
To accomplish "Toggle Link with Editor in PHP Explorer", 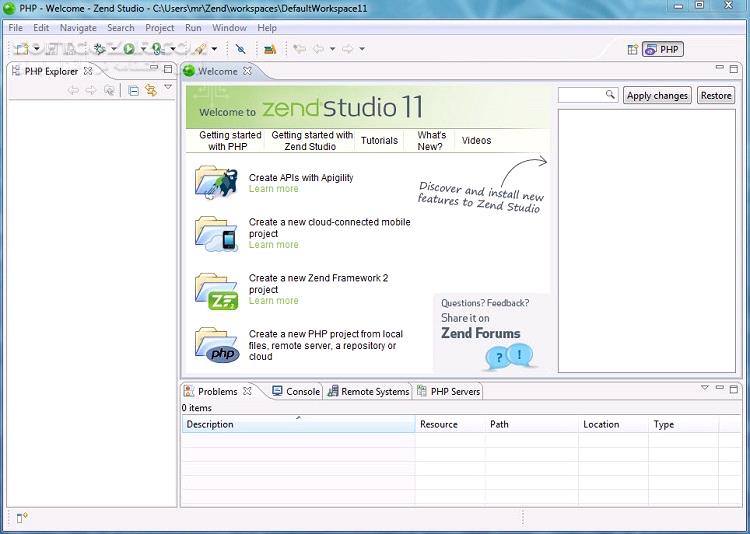I will (151, 90).
